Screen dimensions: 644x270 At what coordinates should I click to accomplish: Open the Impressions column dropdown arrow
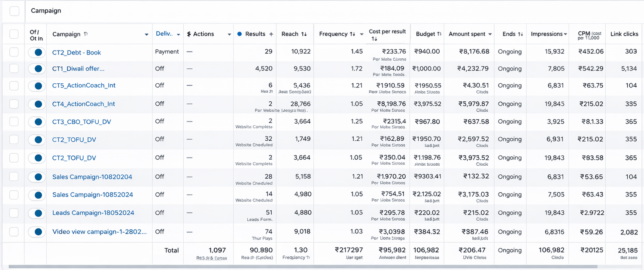(565, 34)
